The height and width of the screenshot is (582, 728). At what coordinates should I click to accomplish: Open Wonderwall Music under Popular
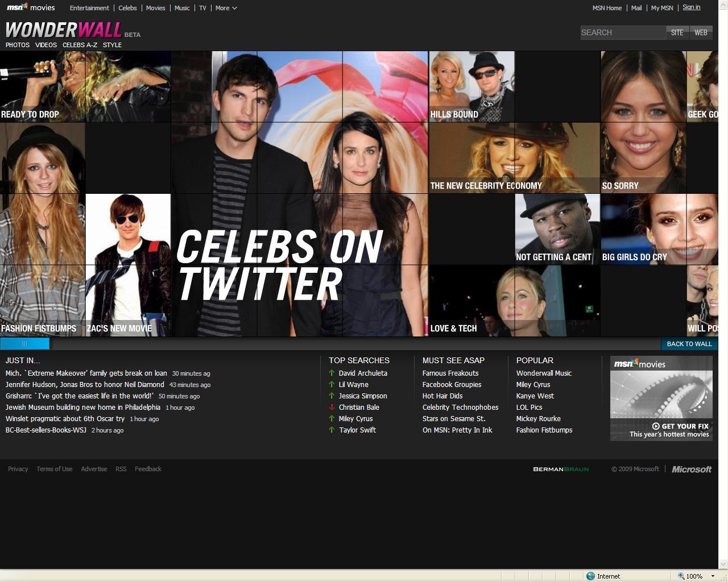544,373
